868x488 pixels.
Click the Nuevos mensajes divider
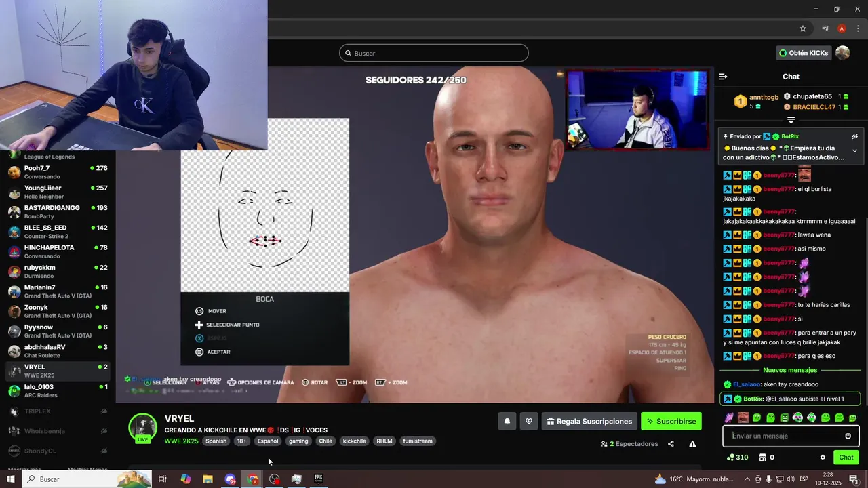pos(790,370)
